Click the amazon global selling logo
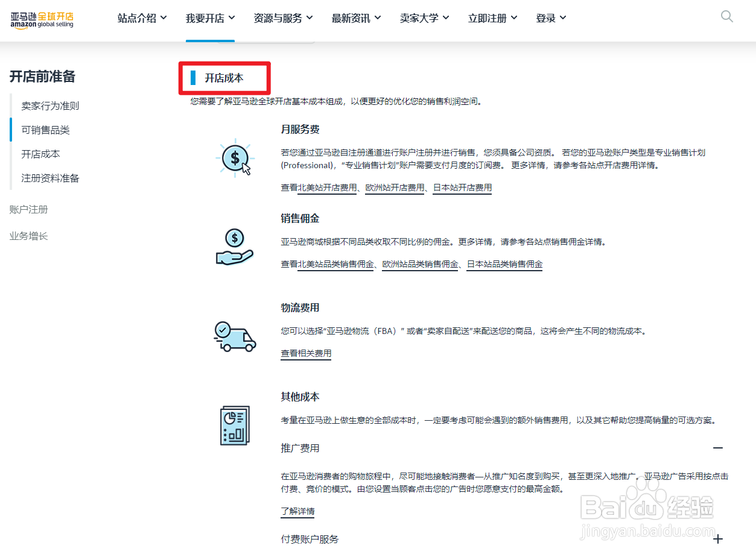 click(x=42, y=20)
